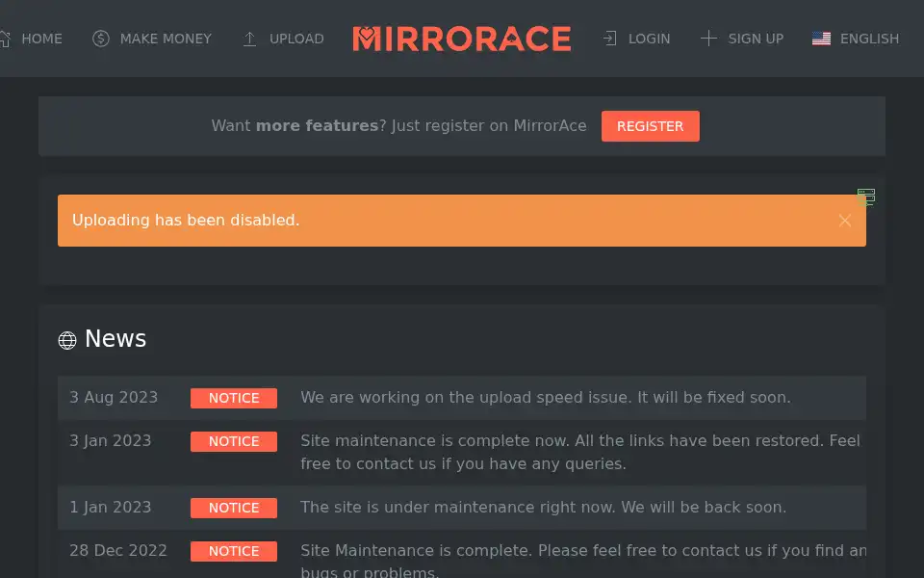Click the REGISTER button
Viewport: 924px width, 578px height.
click(x=650, y=126)
